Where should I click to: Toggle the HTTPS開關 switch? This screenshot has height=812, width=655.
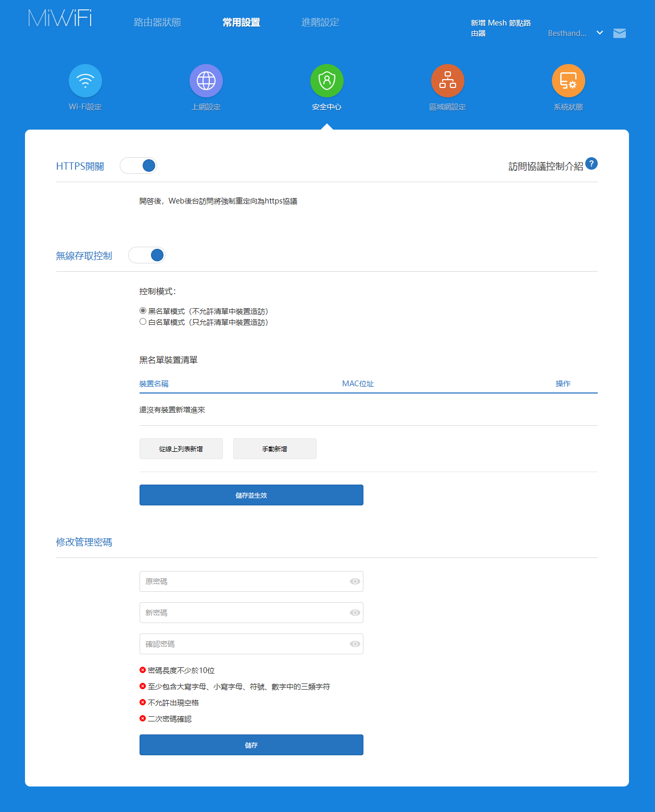tap(138, 166)
